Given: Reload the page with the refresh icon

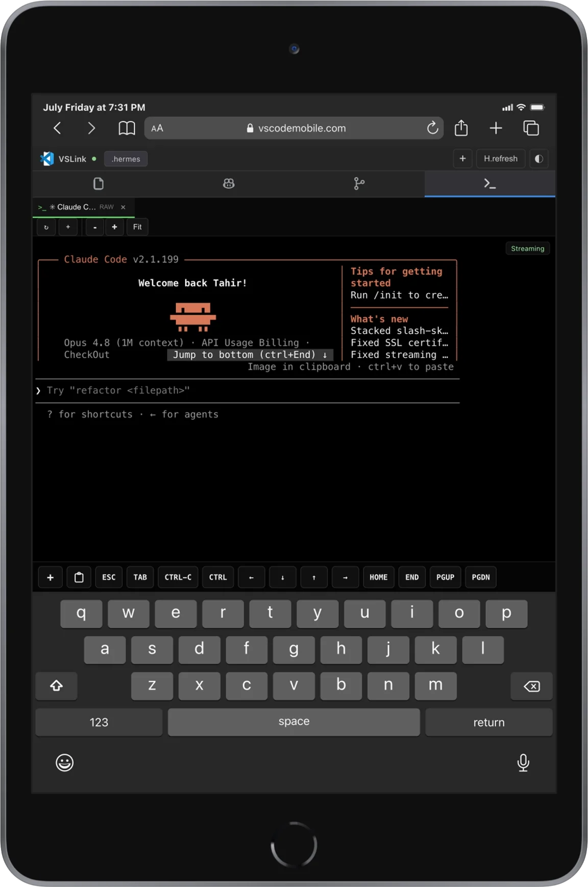Looking at the screenshot, I should coord(432,128).
